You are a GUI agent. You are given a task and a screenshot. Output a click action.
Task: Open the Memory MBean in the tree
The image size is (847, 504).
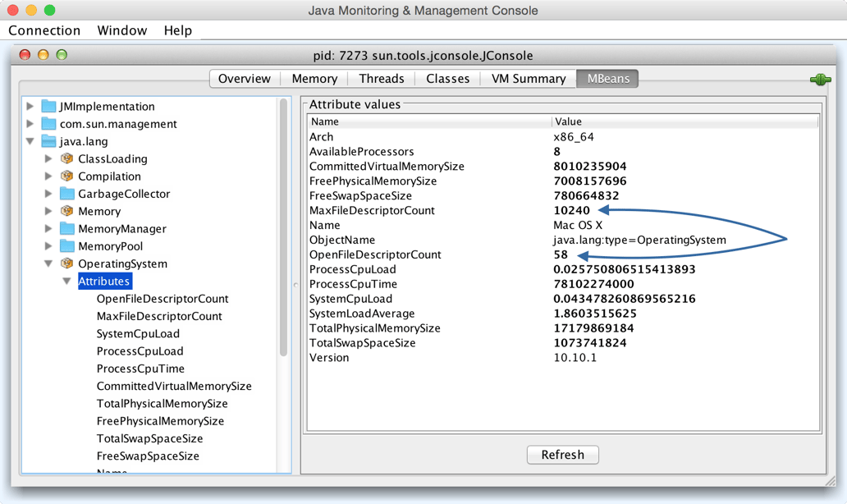(x=66, y=211)
